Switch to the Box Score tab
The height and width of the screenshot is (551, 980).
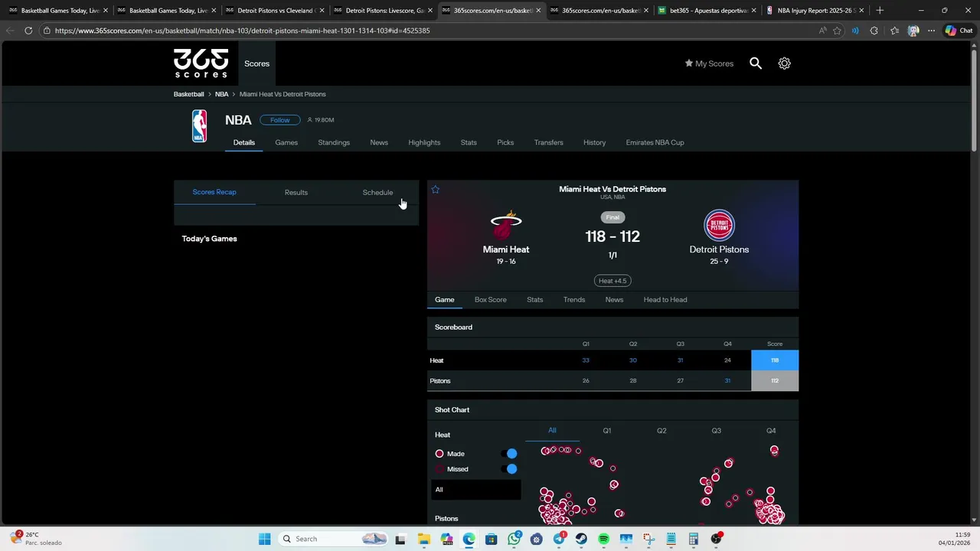pyautogui.click(x=491, y=299)
